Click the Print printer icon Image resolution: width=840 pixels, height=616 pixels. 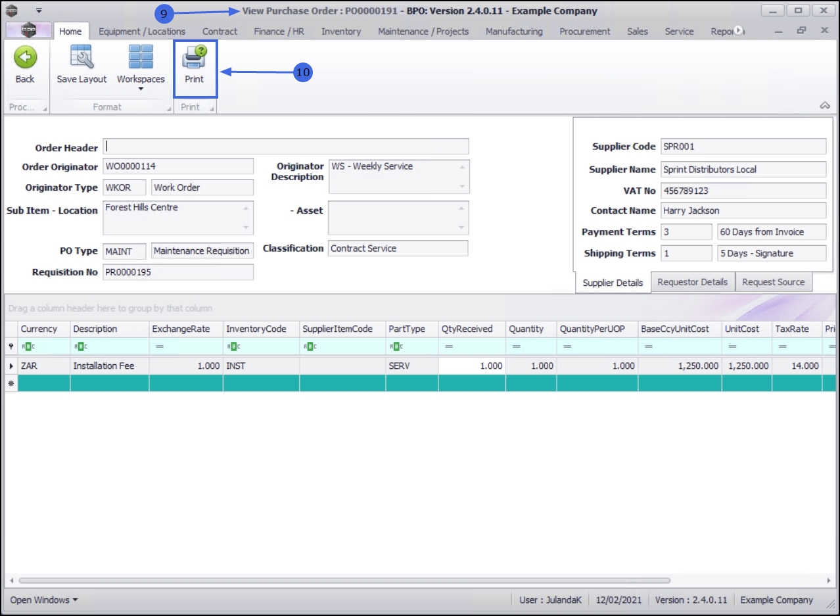click(195, 57)
